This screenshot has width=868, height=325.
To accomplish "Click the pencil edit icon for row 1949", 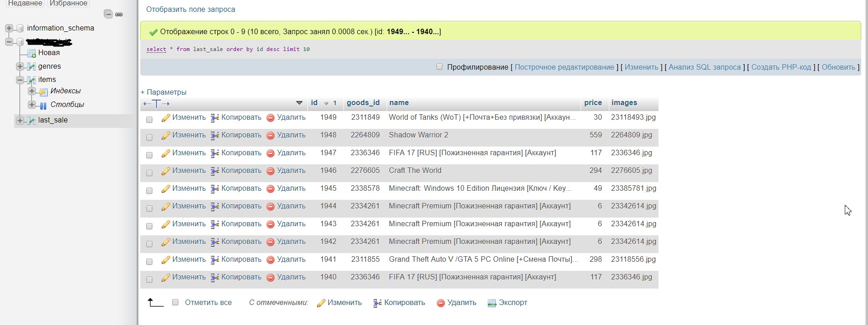I will (x=166, y=118).
